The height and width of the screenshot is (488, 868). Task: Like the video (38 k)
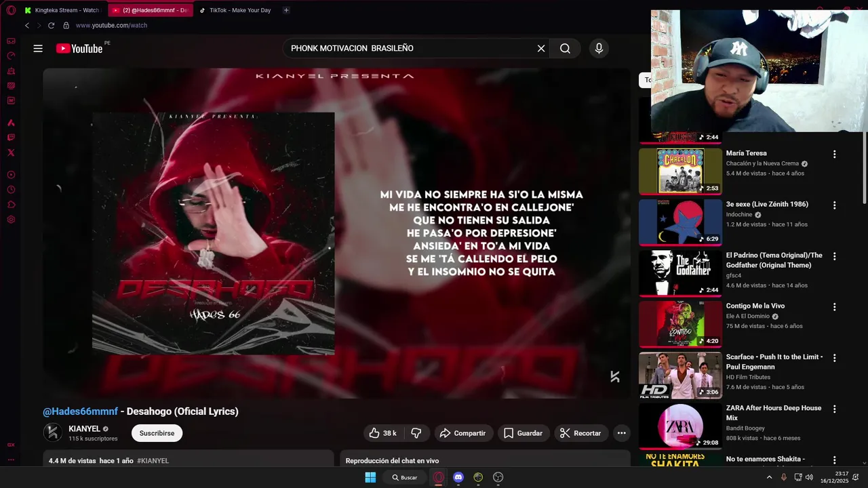point(383,433)
